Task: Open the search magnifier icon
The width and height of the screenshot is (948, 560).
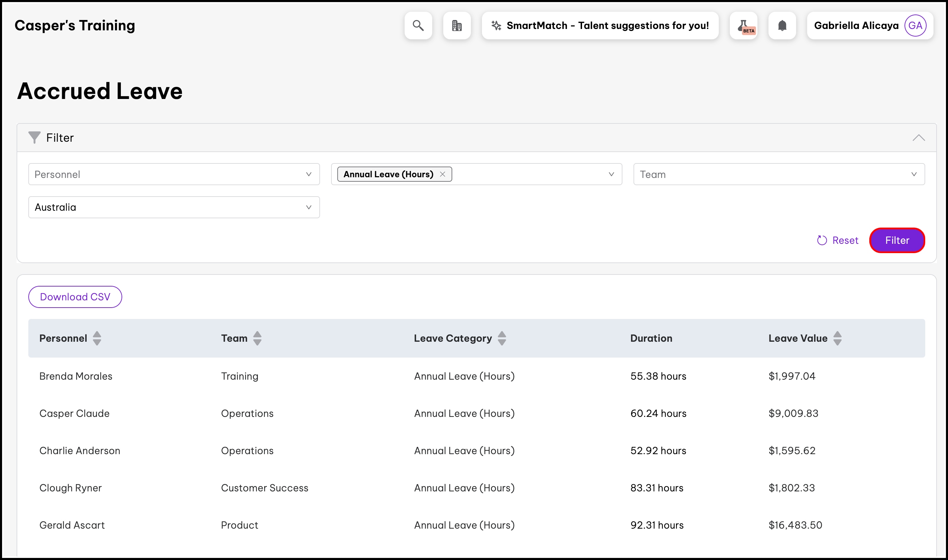Action: click(x=418, y=25)
